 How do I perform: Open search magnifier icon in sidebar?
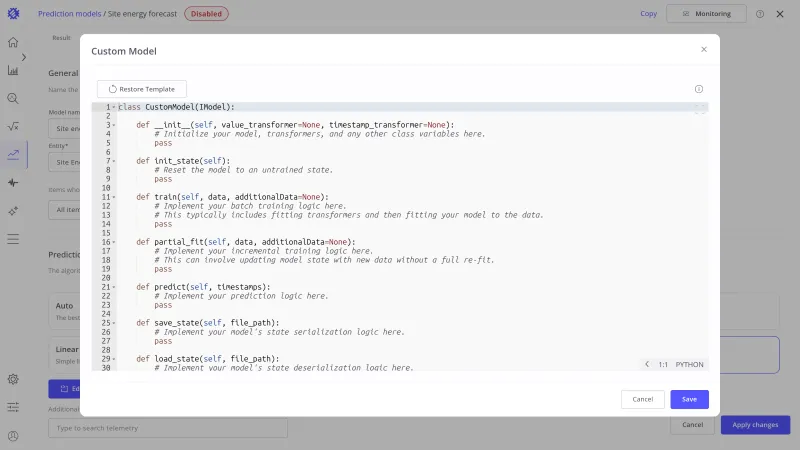pos(13,98)
